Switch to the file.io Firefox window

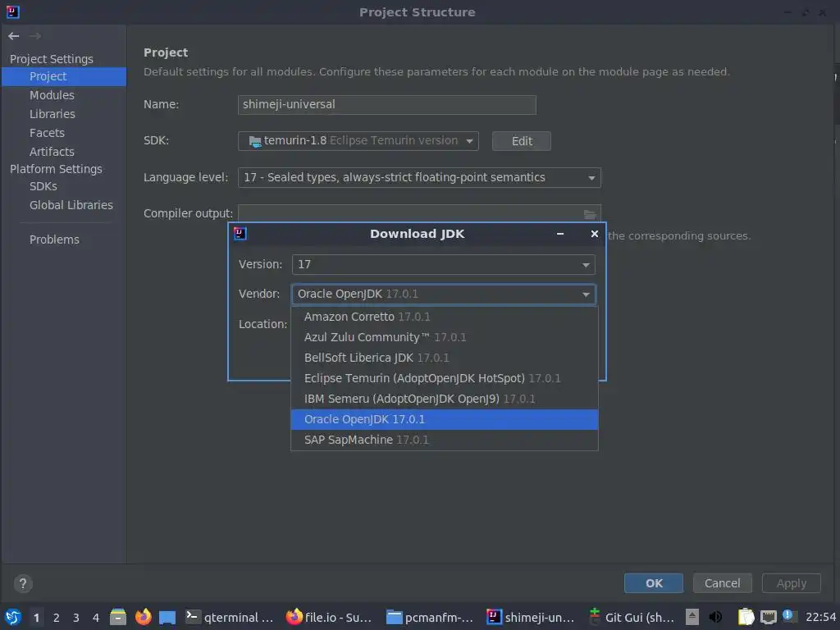(329, 617)
